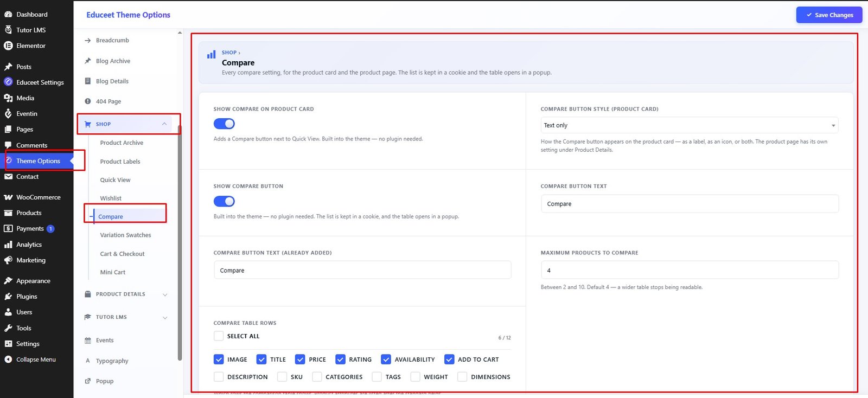The height and width of the screenshot is (398, 868).
Task: Click the Compare Button Text field
Action: point(690,204)
